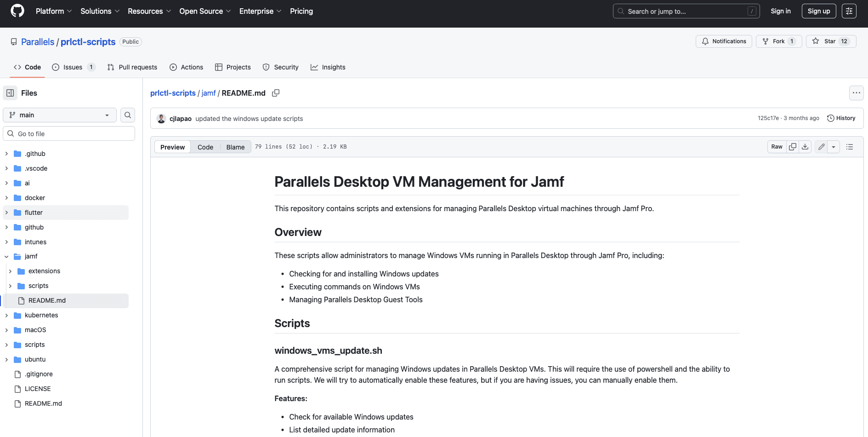The image size is (868, 437).
Task: Click the GitHub home logo
Action: pos(17,11)
